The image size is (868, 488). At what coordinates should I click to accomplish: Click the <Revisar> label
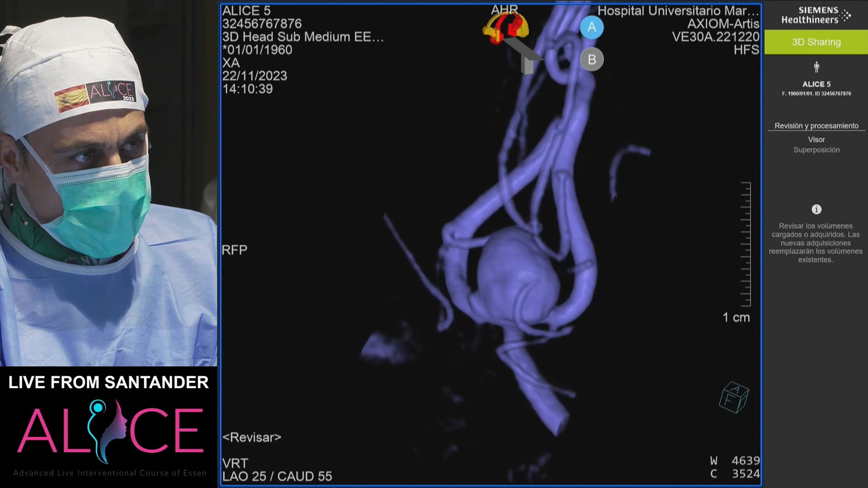[x=252, y=437]
